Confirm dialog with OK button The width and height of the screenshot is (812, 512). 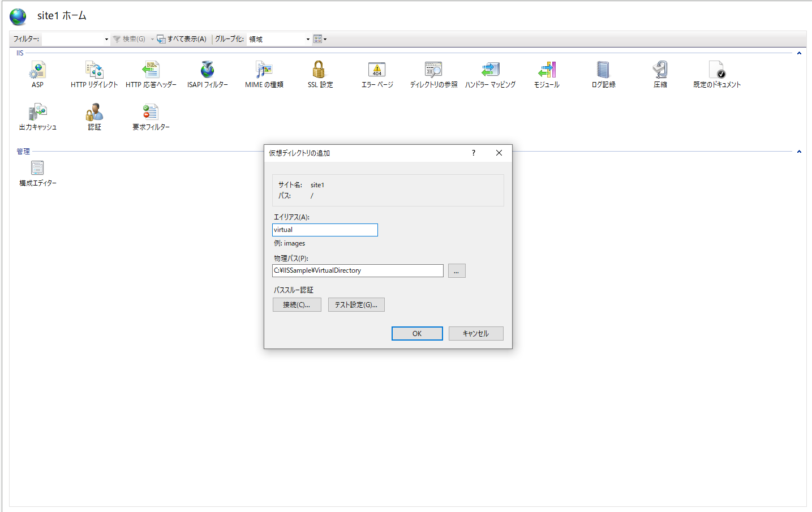(417, 333)
